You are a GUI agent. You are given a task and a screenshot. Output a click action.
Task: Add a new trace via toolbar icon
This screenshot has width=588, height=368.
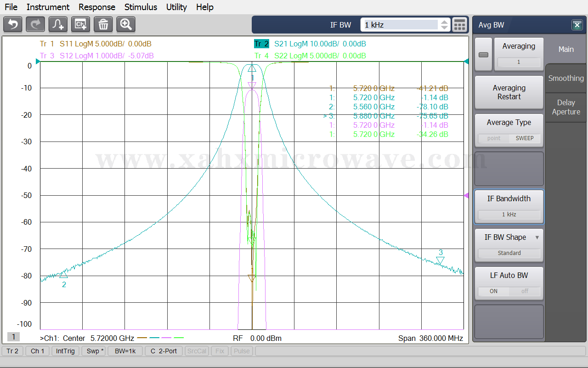click(58, 24)
